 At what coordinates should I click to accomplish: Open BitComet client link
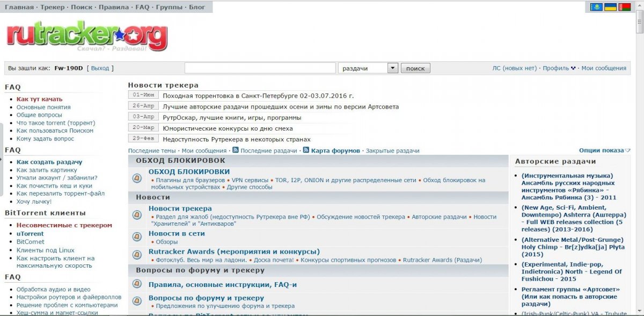(30, 242)
